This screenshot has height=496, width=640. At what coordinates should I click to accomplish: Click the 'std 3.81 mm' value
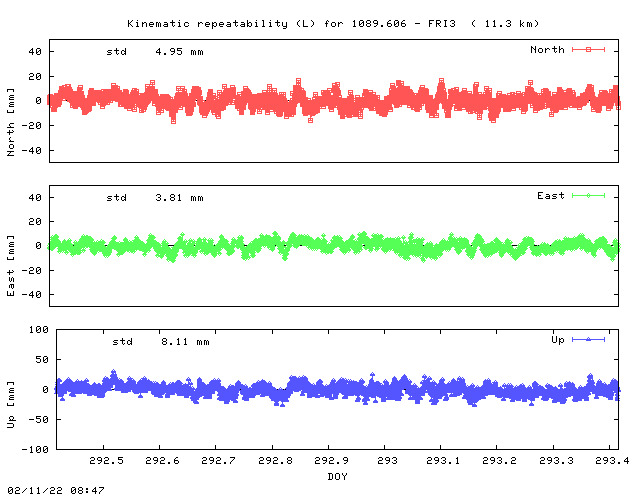(x=155, y=198)
